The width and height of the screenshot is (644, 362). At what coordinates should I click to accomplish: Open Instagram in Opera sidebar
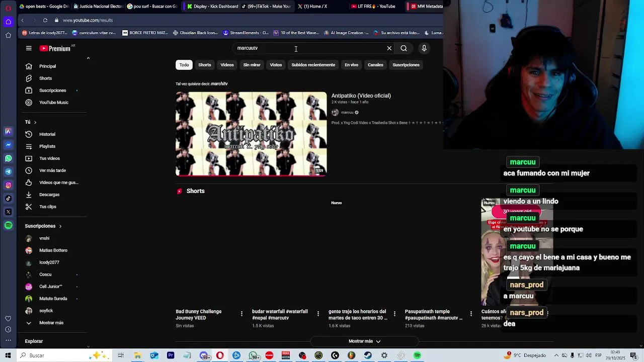tap(8, 185)
